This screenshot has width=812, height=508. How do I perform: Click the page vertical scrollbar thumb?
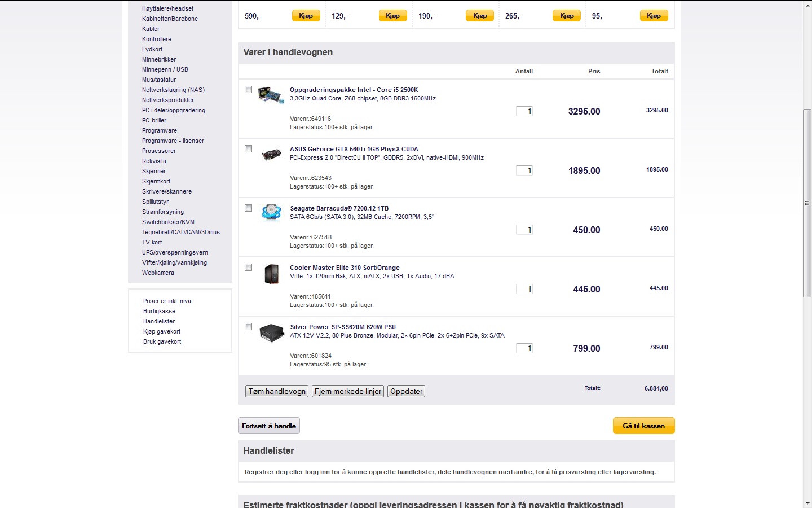807,203
